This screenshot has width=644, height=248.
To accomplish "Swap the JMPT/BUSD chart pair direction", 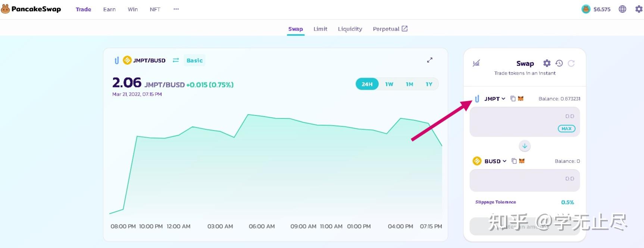I will (176, 60).
